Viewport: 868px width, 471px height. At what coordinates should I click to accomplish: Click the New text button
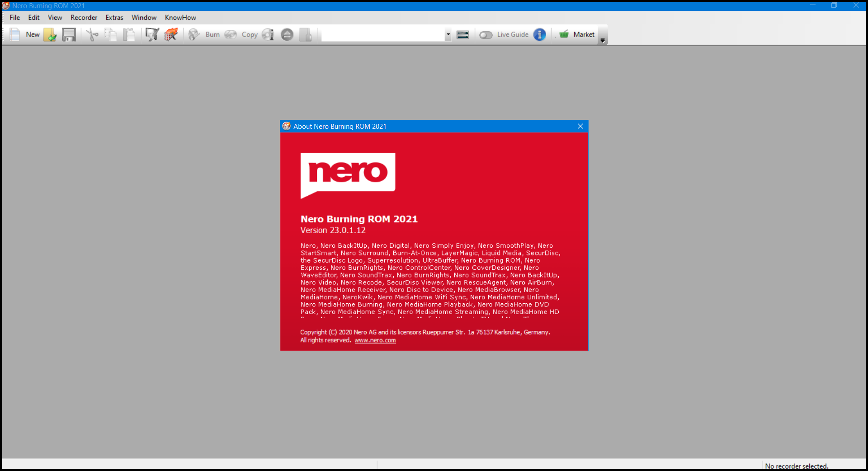[x=33, y=34]
